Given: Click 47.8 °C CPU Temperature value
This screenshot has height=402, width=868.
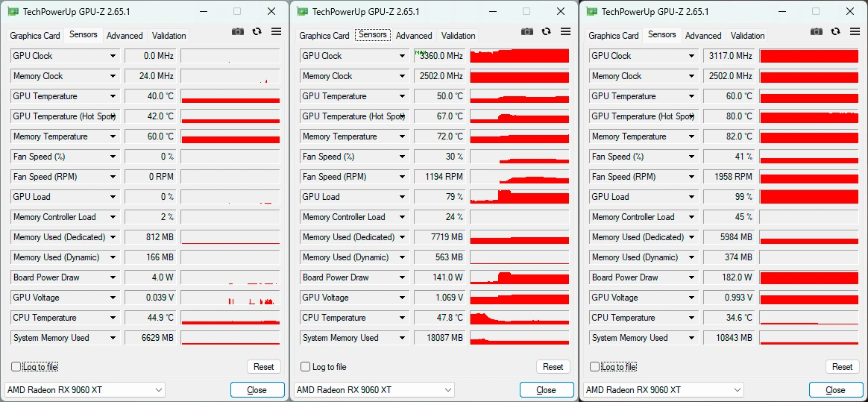Looking at the screenshot, I should click(x=438, y=318).
